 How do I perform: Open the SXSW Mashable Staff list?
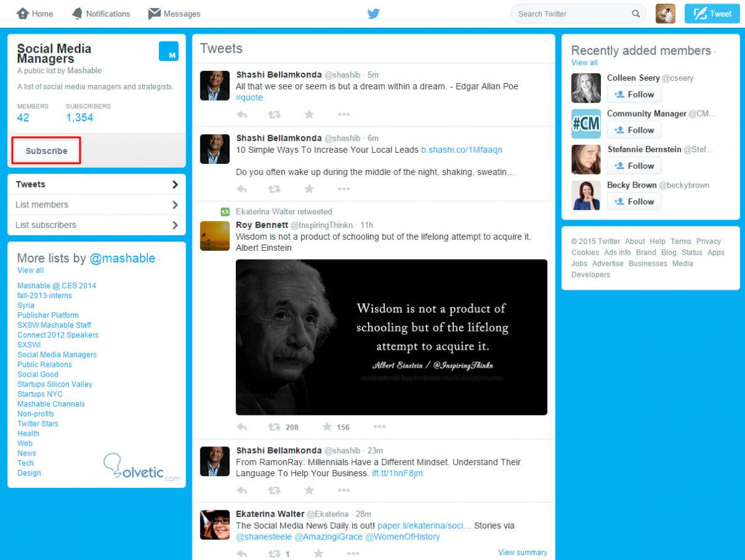[x=54, y=325]
